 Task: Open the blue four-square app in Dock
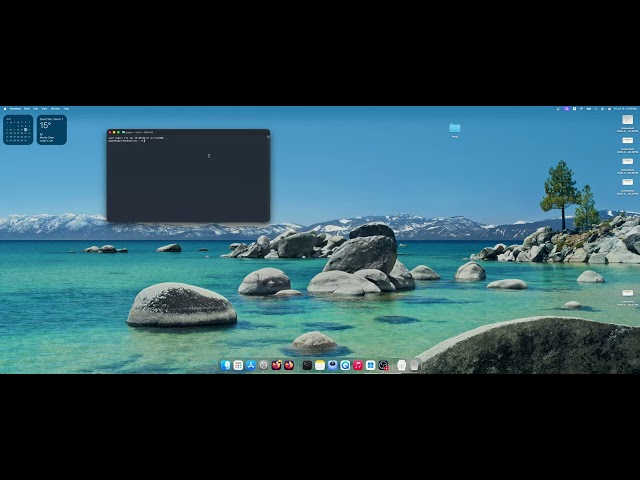(371, 365)
